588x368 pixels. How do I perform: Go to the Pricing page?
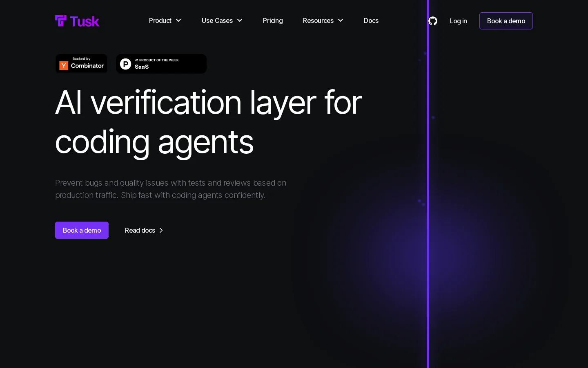[273, 20]
